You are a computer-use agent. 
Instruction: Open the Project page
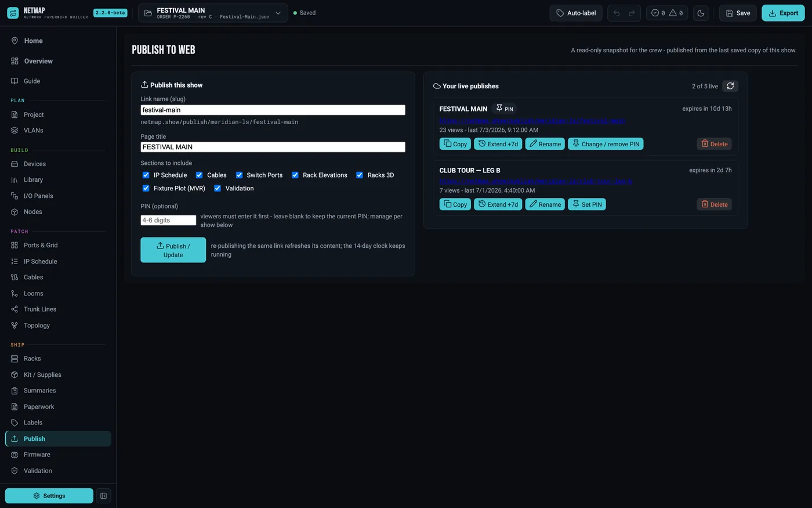58,114
